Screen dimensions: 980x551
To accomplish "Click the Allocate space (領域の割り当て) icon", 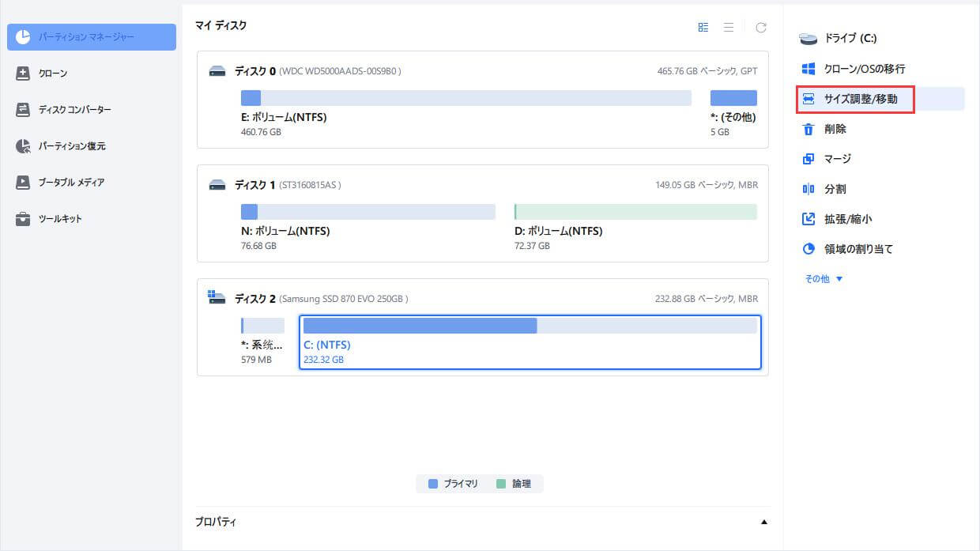I will coord(808,249).
